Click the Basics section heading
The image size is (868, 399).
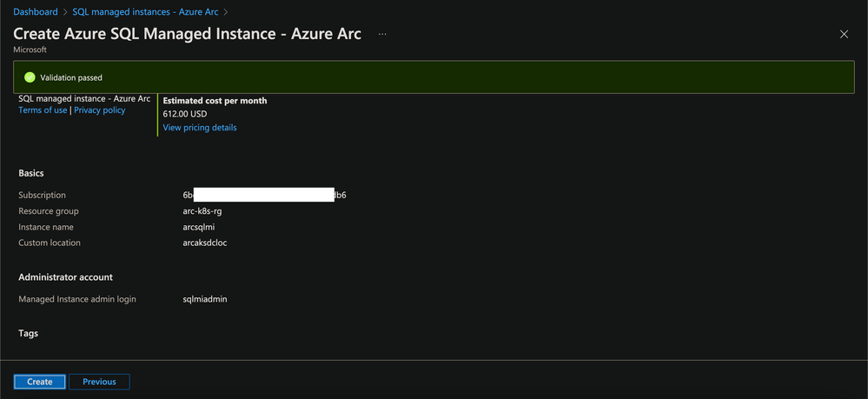point(31,173)
